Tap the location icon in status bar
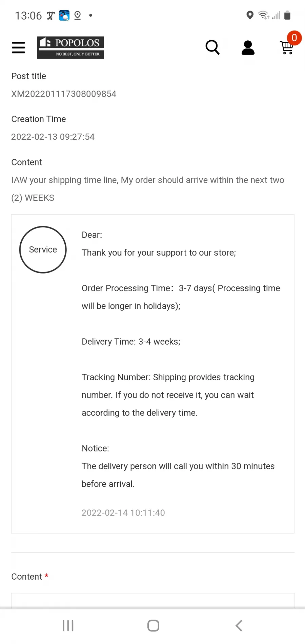 [x=250, y=15]
